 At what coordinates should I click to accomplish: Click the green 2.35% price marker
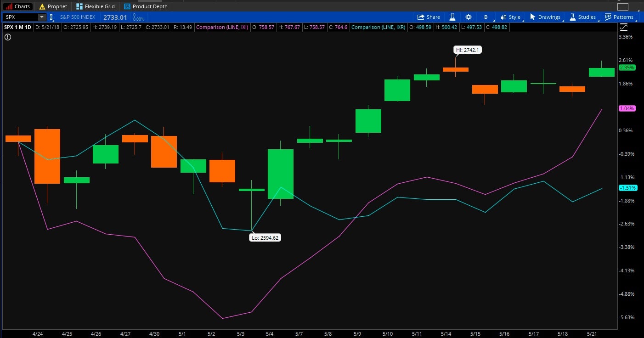click(x=627, y=68)
